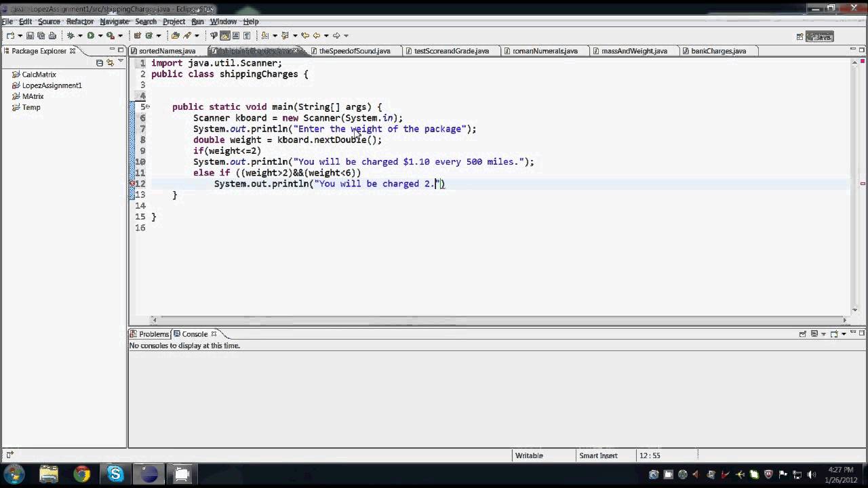The image size is (868, 488).
Task: Open the Refactor menu
Action: (79, 22)
